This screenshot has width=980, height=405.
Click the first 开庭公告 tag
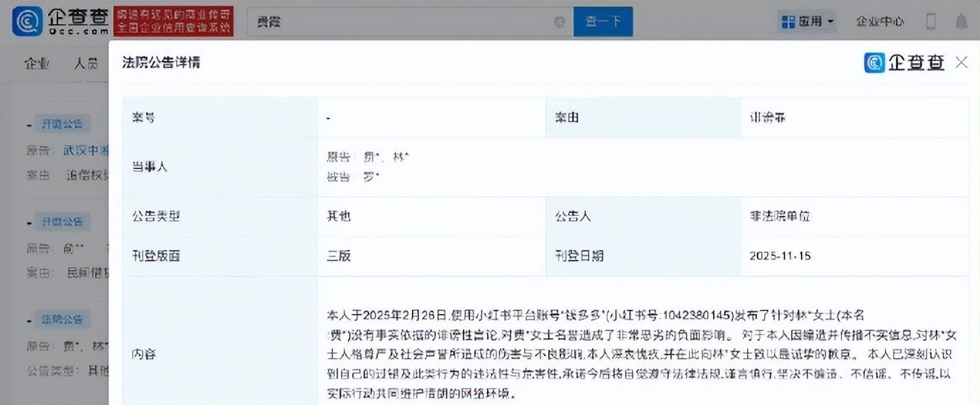point(62,124)
